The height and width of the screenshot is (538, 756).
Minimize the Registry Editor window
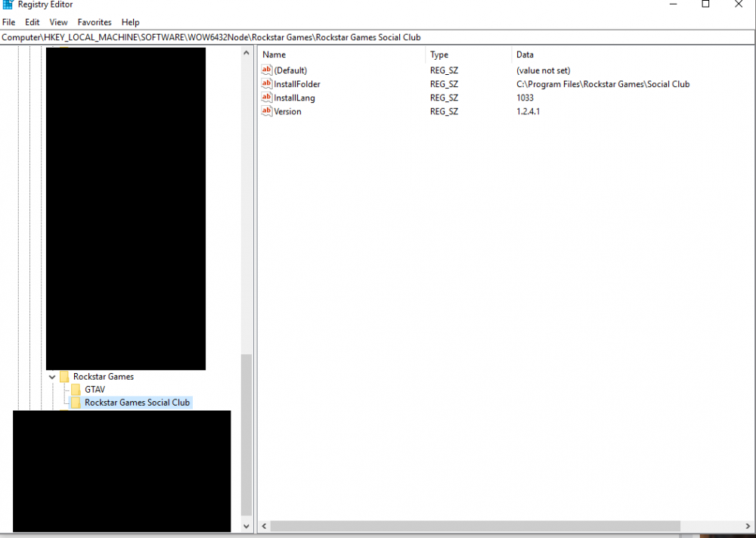click(674, 5)
